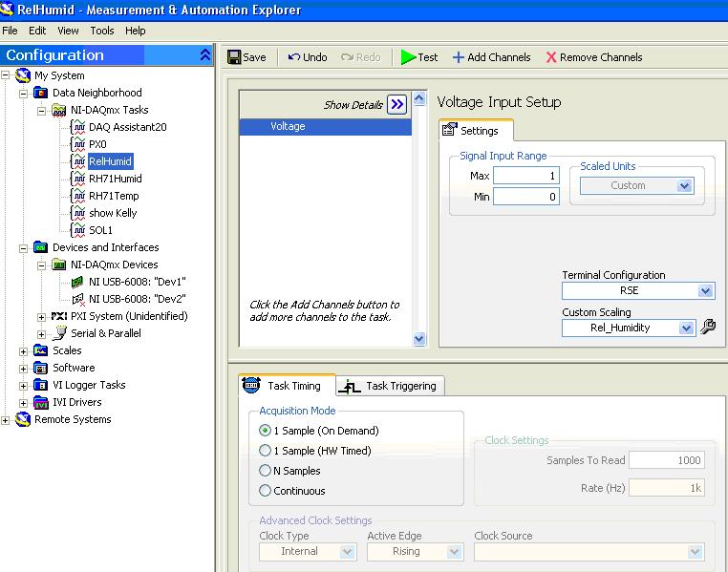
Task: Open the Tools menu
Action: [101, 31]
